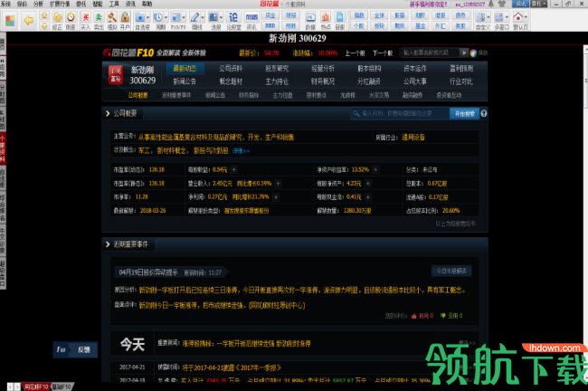
Task: Click the 没用 thumbs-down vote
Action: (x=451, y=316)
